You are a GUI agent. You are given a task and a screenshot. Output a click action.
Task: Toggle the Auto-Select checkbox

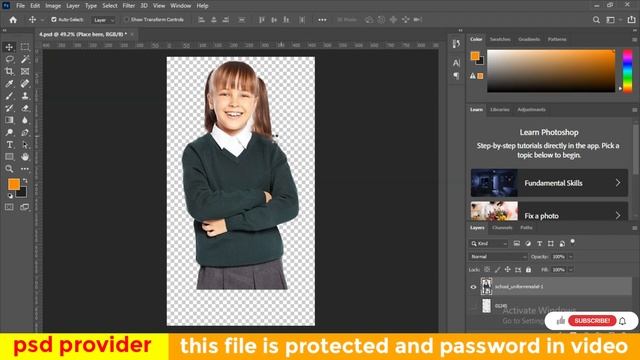click(53, 20)
